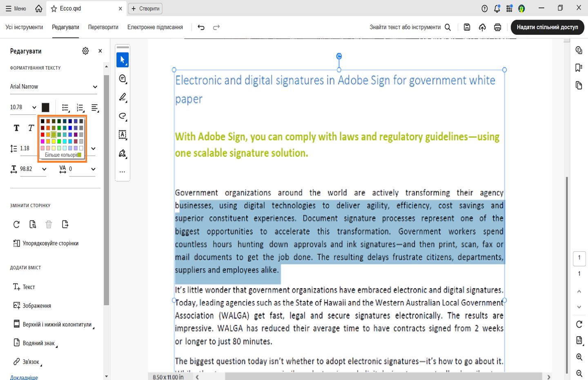This screenshot has width=588, height=380.
Task: Expand the 10.78 font size dropdown
Action: [34, 108]
